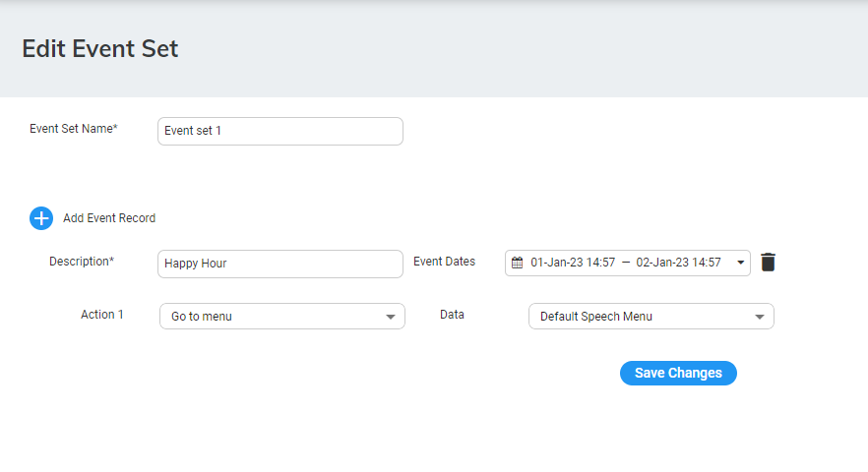
Task: Select the end date 02-Jan-23 14:57
Action: click(x=678, y=263)
